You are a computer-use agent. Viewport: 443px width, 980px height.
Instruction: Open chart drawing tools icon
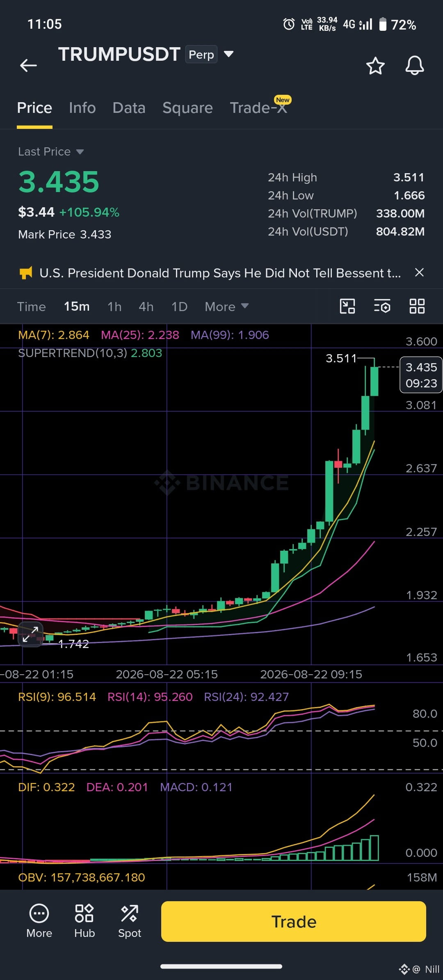point(347,306)
